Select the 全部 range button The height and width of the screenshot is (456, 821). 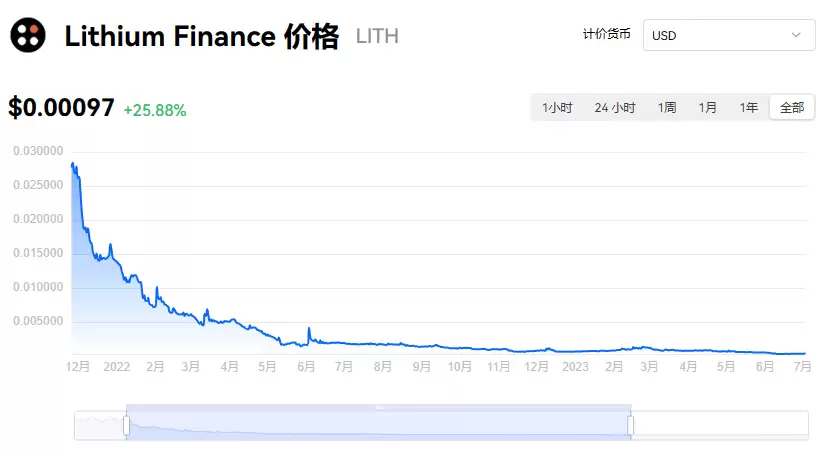[791, 108]
